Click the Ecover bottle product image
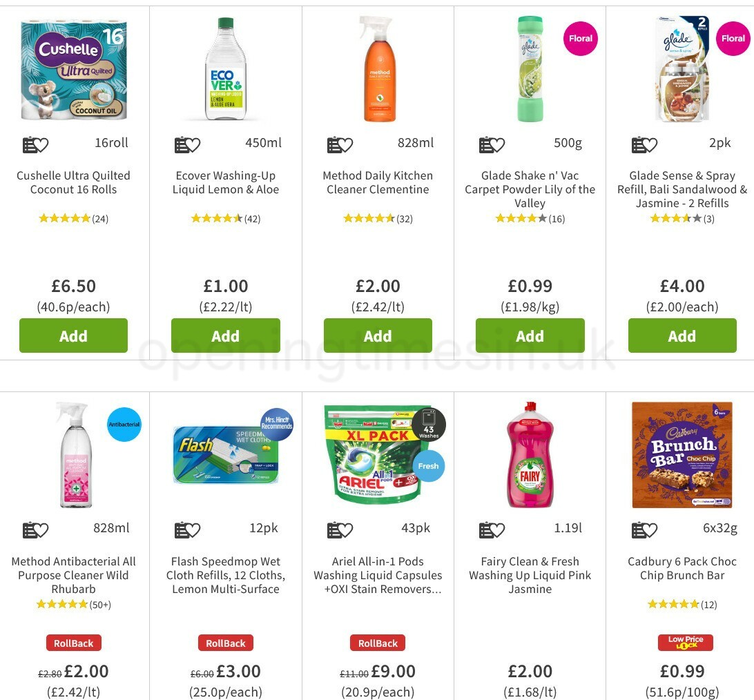The height and width of the screenshot is (700, 754). (x=226, y=68)
